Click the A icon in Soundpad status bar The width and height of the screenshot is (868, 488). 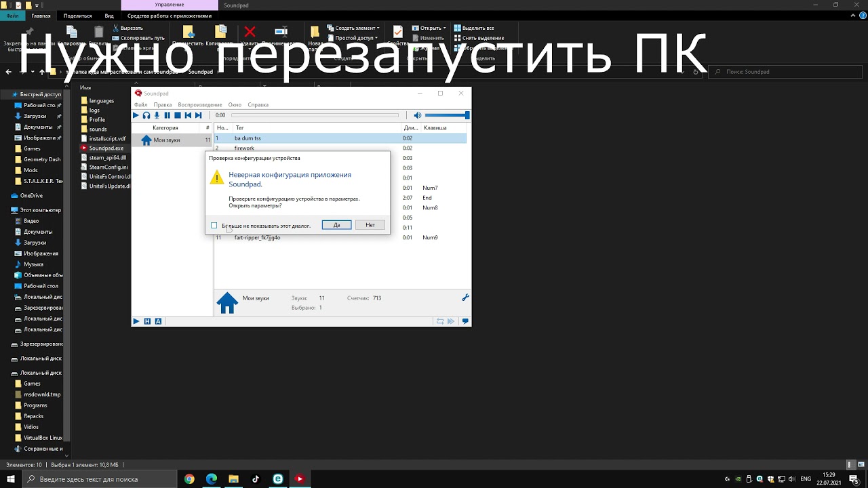pyautogui.click(x=158, y=321)
